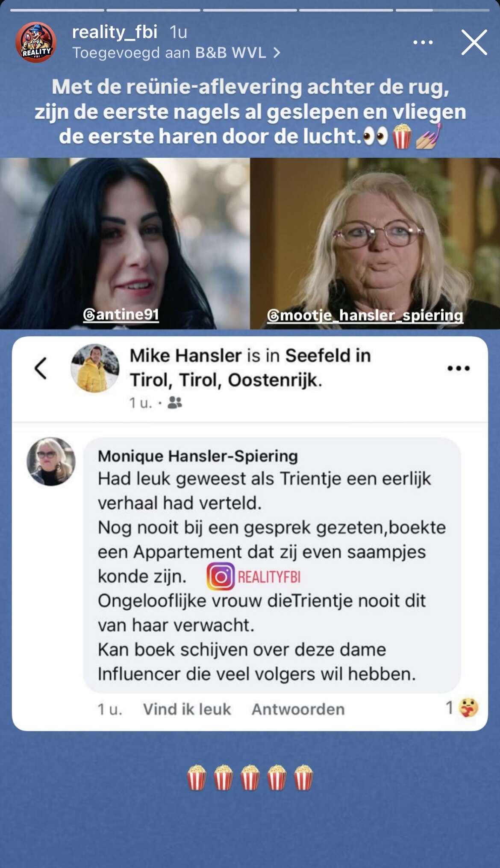Open the three-dot story options menu
The width and height of the screenshot is (500, 868).
(423, 42)
